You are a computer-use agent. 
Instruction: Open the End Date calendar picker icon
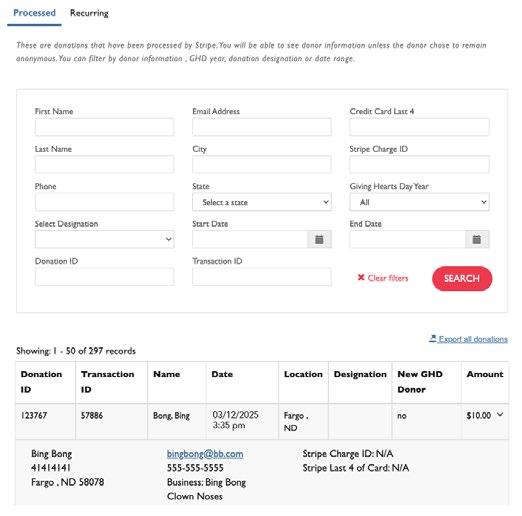pos(477,239)
